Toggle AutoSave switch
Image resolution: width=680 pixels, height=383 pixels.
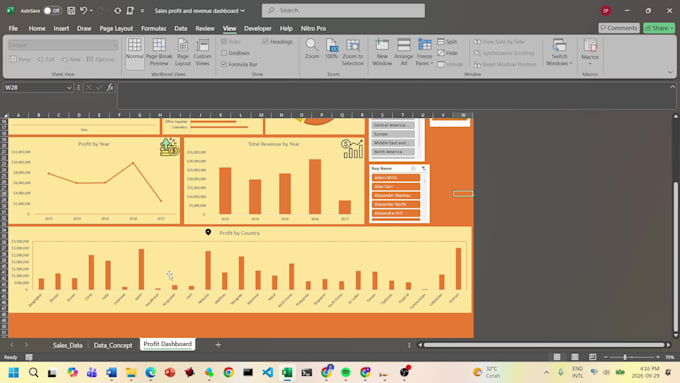click(x=52, y=10)
